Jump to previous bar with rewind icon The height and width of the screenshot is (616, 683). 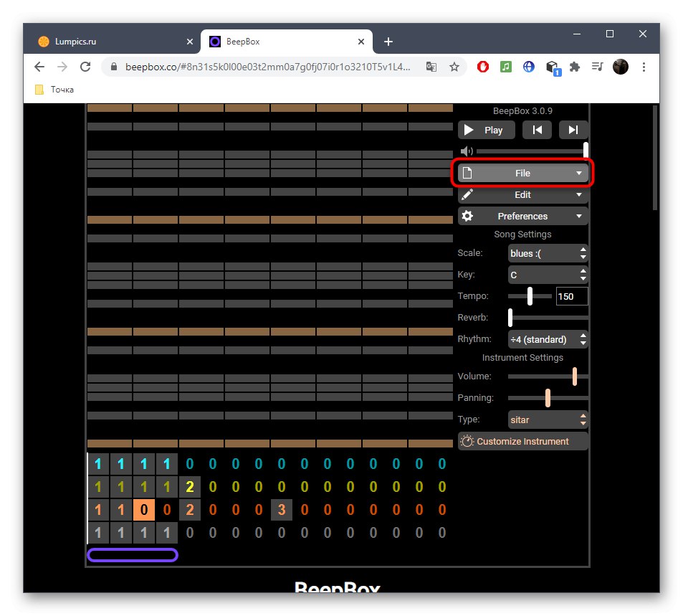537,130
